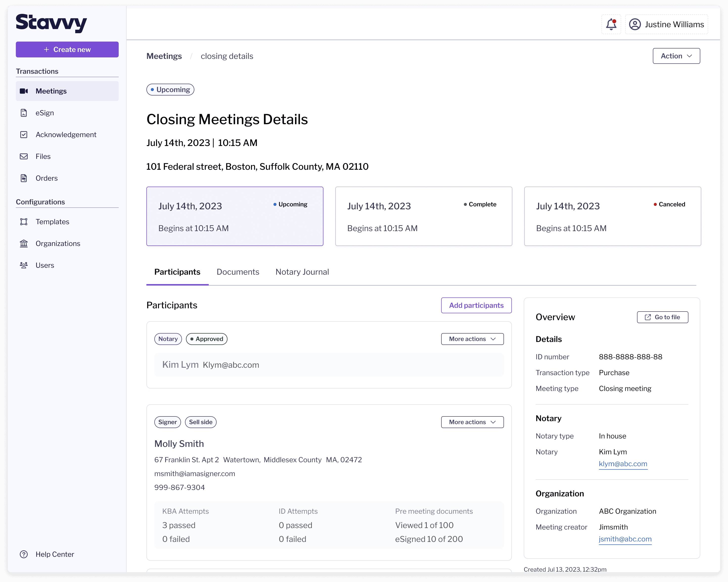Click Go to file button
728x582 pixels.
pyautogui.click(x=662, y=317)
